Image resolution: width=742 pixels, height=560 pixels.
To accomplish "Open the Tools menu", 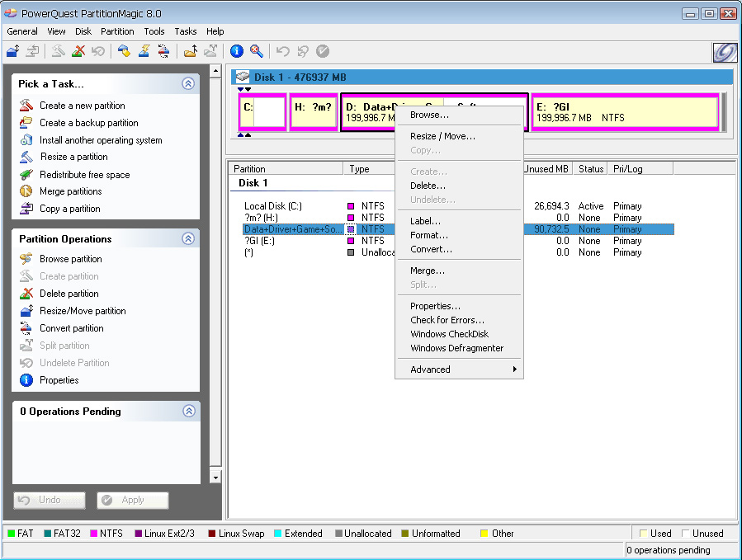I will click(154, 31).
